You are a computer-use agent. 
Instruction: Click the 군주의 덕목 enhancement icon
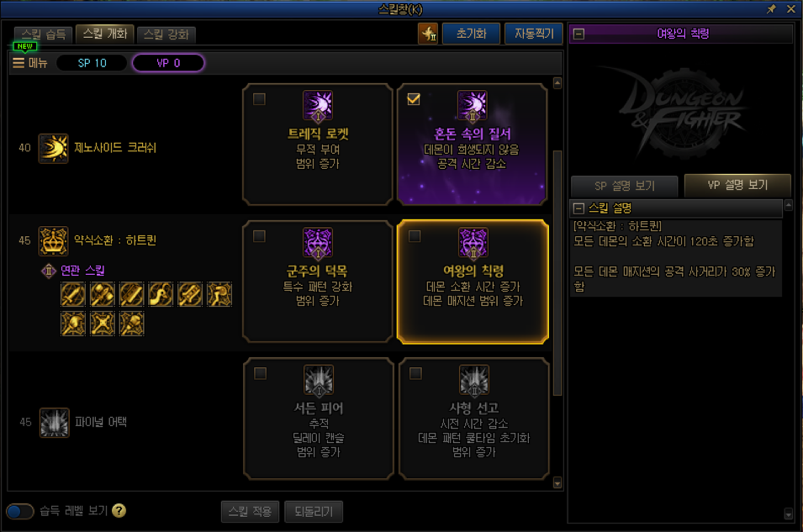tap(318, 243)
